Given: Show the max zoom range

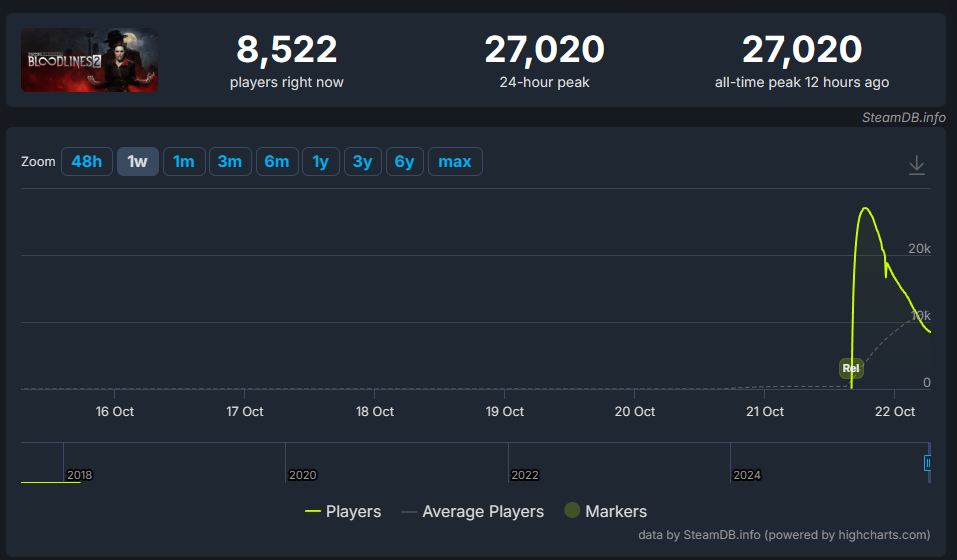Looking at the screenshot, I should pyautogui.click(x=455, y=162).
